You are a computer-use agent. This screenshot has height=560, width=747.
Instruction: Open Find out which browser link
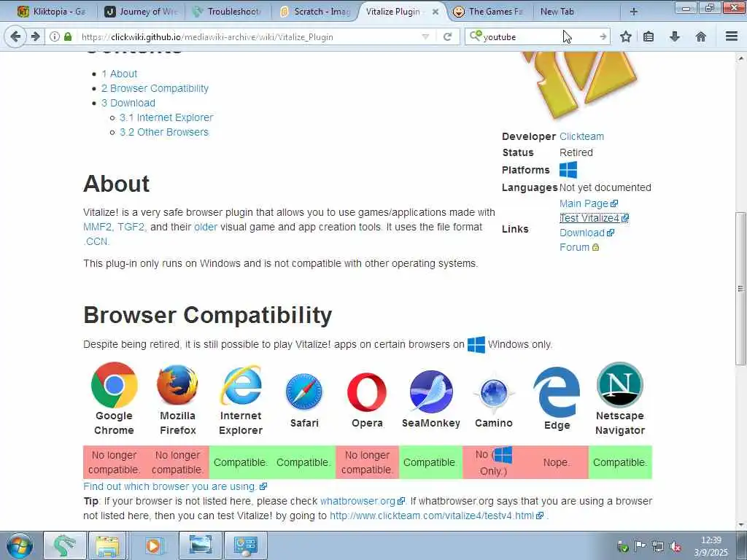point(175,486)
